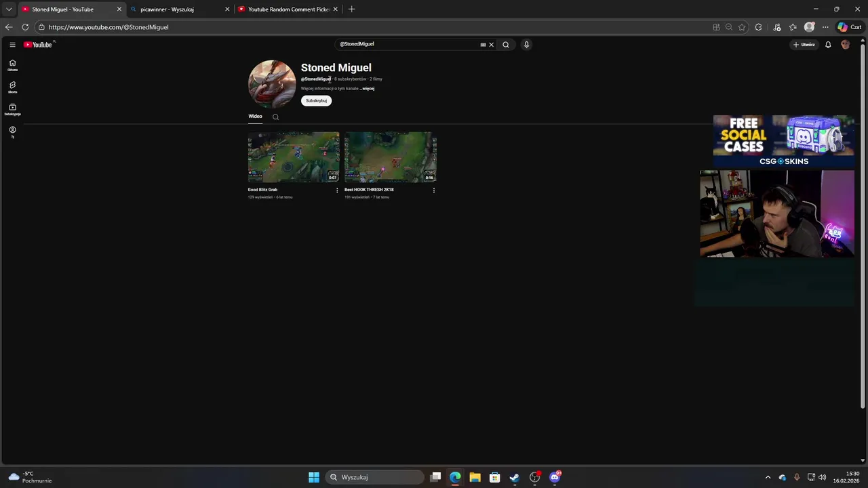Click the Subskrybuj button
868x488 pixels.
click(316, 101)
